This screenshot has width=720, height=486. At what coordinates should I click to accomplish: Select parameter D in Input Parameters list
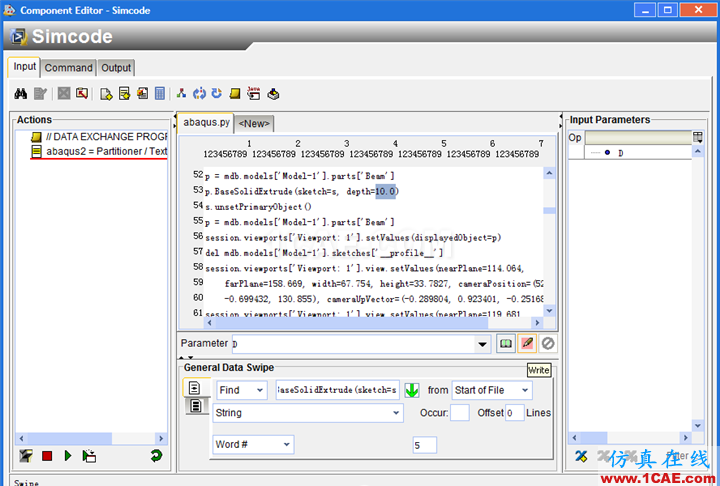tap(620, 153)
